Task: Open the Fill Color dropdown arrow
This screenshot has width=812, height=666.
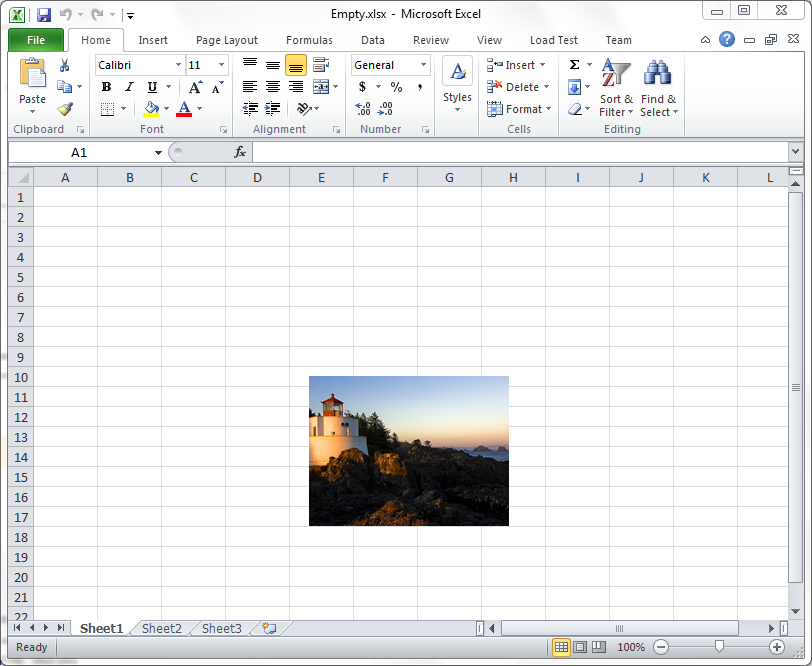Action: [x=165, y=108]
